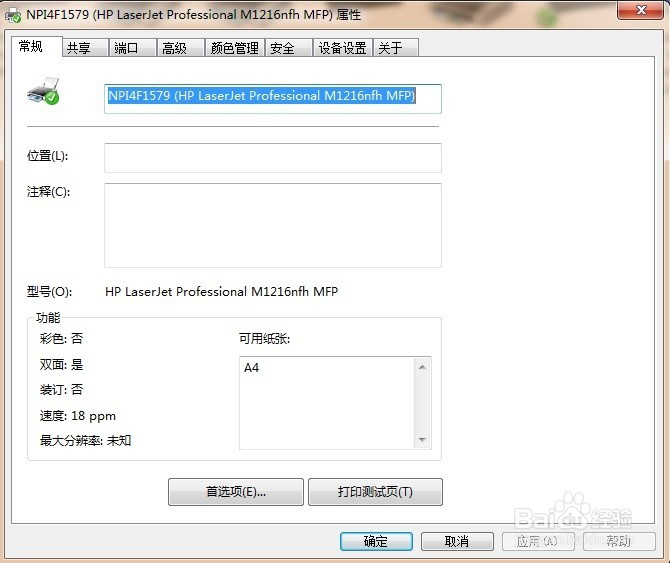The width and height of the screenshot is (670, 563).
Task: Click the title bar printer icon
Action: pyautogui.click(x=12, y=16)
